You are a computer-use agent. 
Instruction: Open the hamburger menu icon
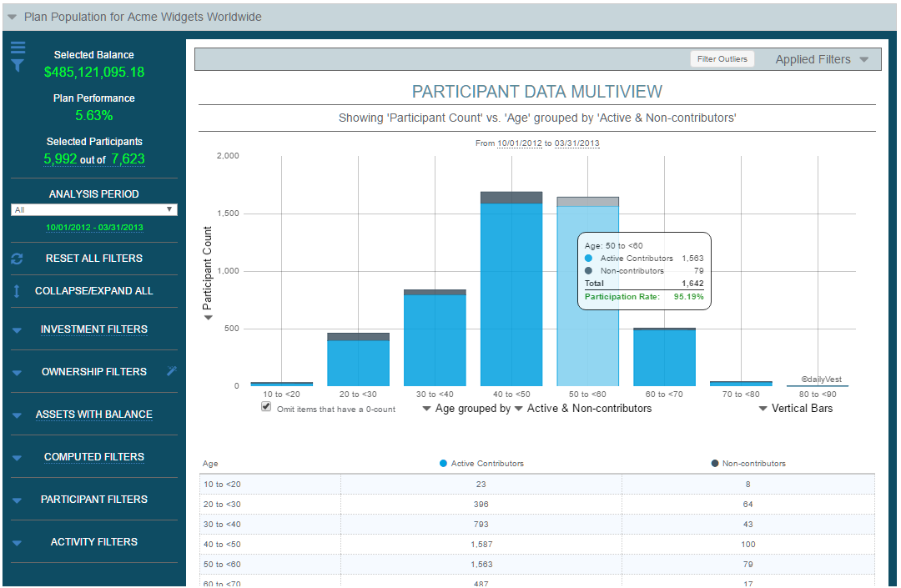click(x=18, y=48)
